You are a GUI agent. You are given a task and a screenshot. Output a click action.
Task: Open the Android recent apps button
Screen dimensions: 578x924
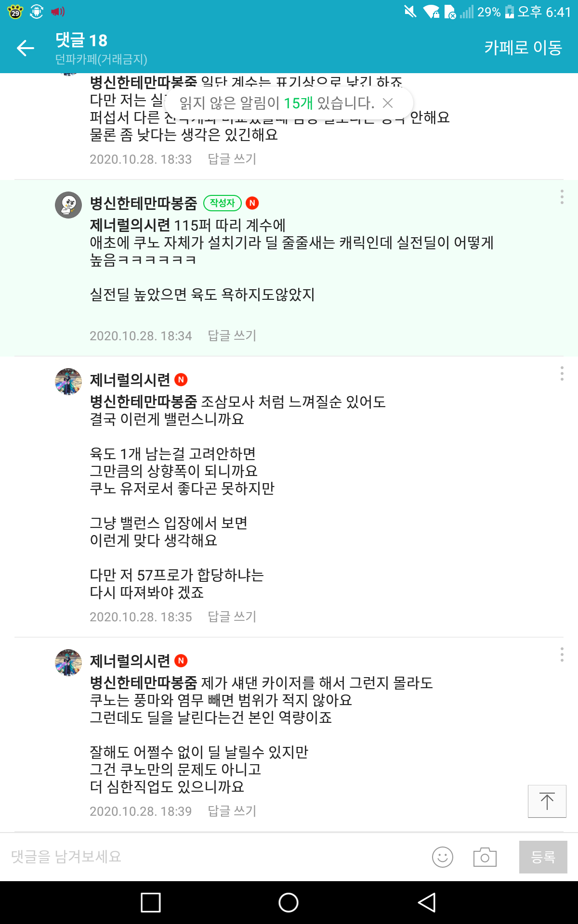(x=150, y=902)
